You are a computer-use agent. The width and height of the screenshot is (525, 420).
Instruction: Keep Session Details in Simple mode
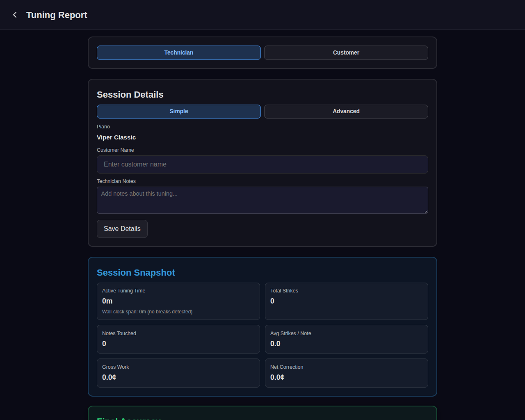coord(178,111)
